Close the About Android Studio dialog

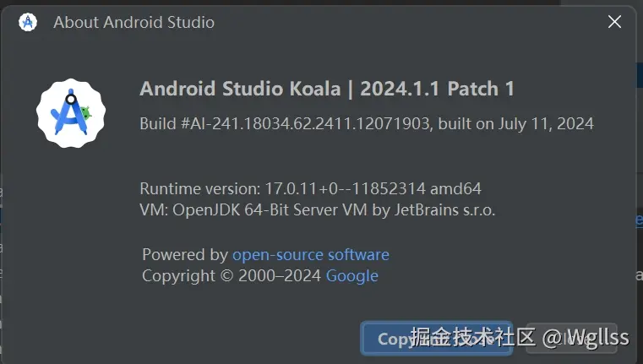(614, 22)
